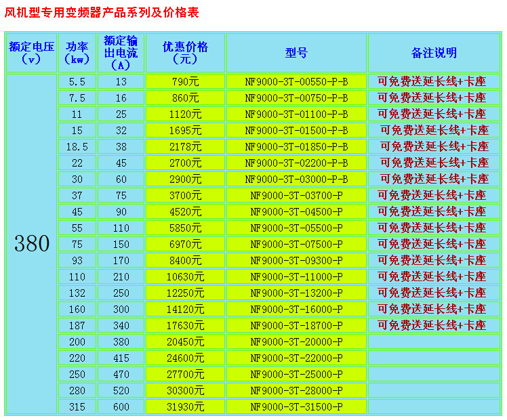Viewport: 507px width, 420px height.
Task: Click the 600 output current cell
Action: 121,406
